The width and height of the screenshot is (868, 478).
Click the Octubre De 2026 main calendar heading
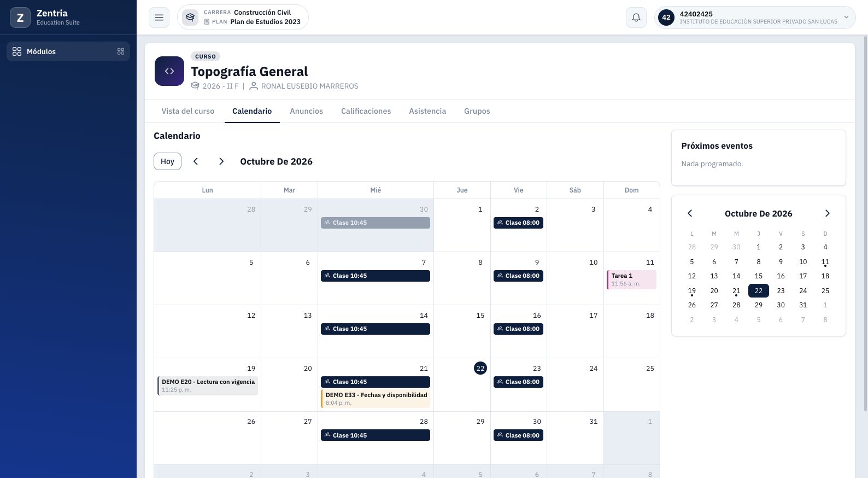click(x=276, y=161)
